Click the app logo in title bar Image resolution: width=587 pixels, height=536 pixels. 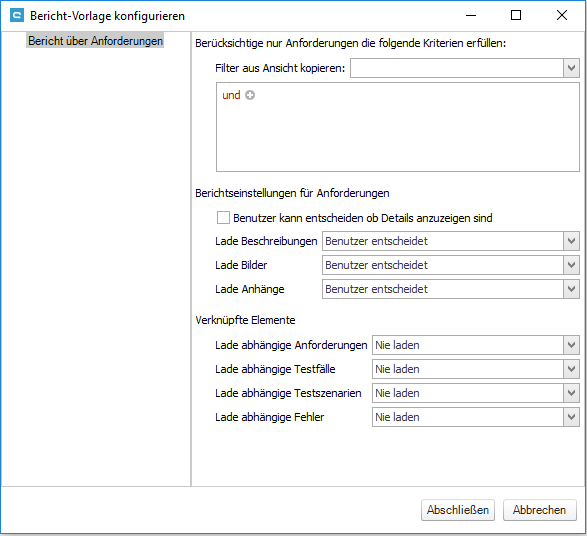(x=17, y=16)
